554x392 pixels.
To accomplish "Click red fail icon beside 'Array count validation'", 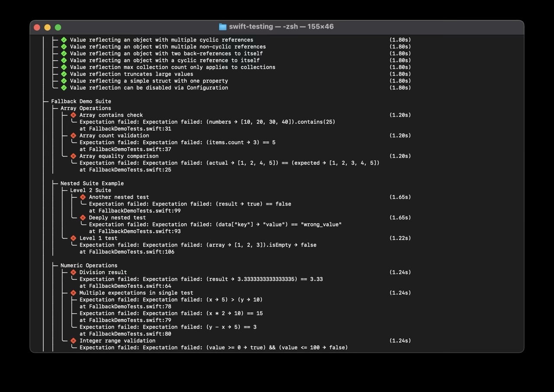I will [74, 136].
